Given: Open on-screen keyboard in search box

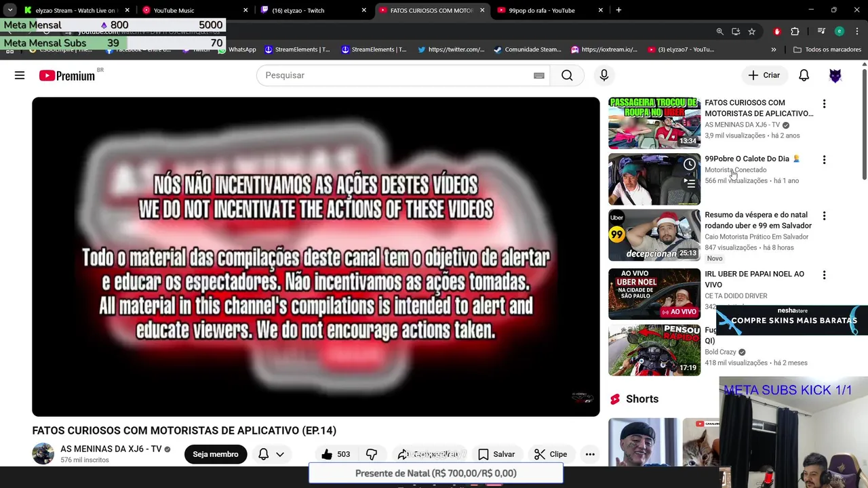Looking at the screenshot, I should (538, 75).
